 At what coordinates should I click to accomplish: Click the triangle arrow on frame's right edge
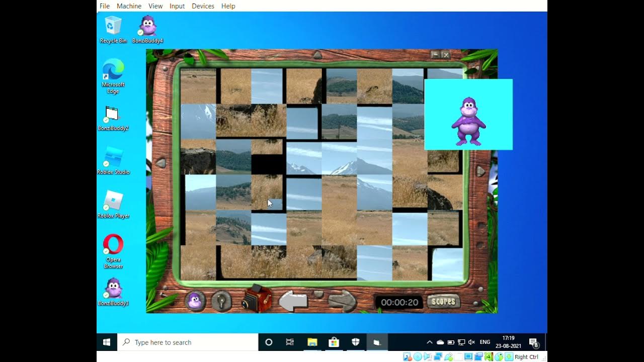click(x=480, y=171)
